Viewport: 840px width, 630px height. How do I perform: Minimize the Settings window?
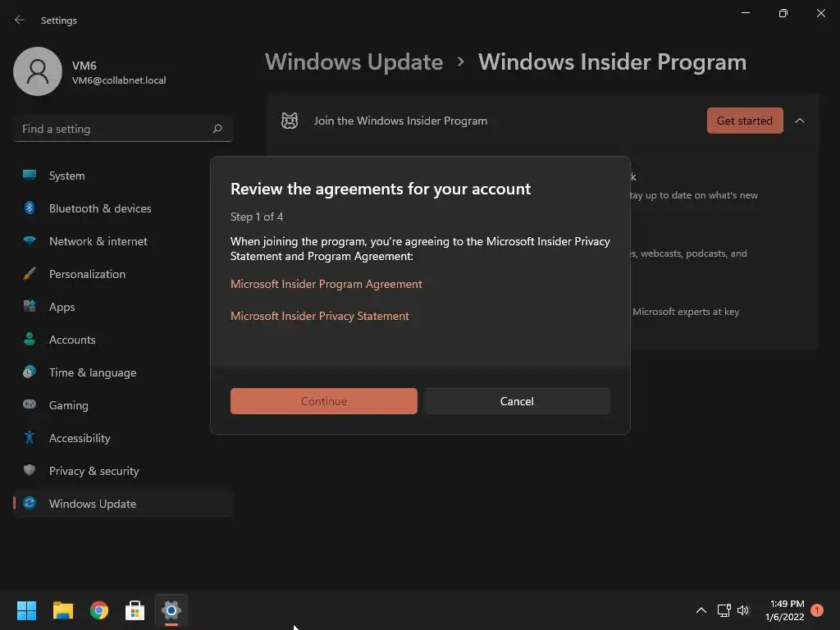tap(745, 13)
